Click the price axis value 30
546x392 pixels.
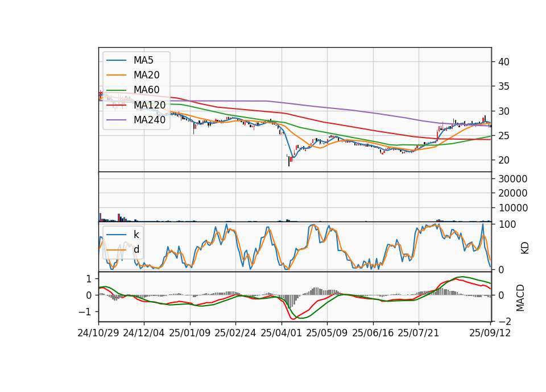click(x=503, y=111)
